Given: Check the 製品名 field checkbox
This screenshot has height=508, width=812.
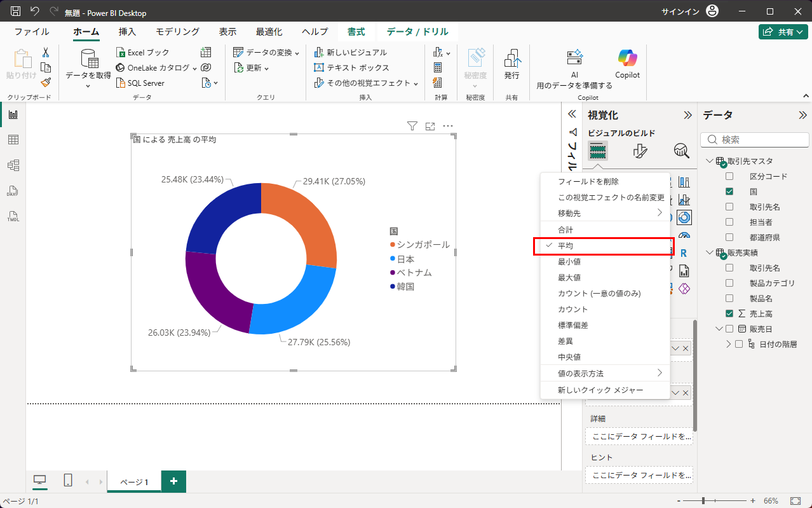Looking at the screenshot, I should coord(729,298).
